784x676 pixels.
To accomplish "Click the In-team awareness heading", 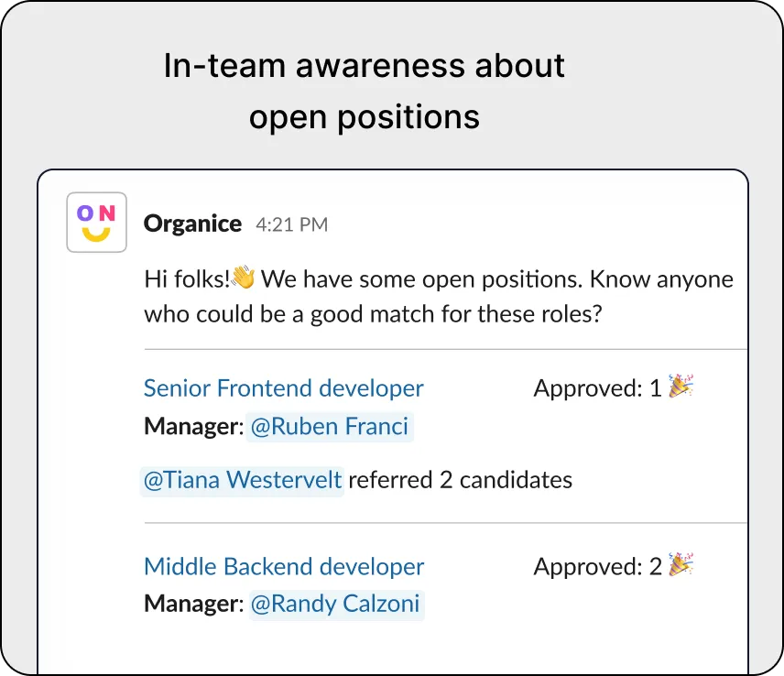I will point(365,89).
